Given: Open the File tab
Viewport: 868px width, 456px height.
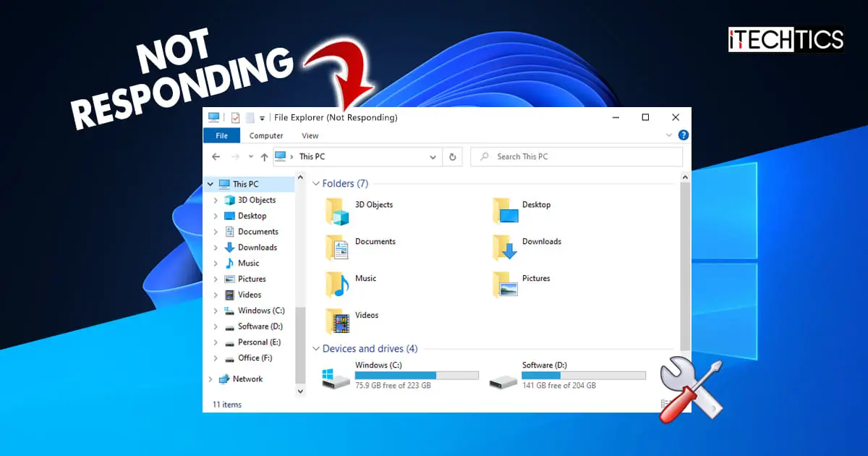Looking at the screenshot, I should click(x=221, y=135).
